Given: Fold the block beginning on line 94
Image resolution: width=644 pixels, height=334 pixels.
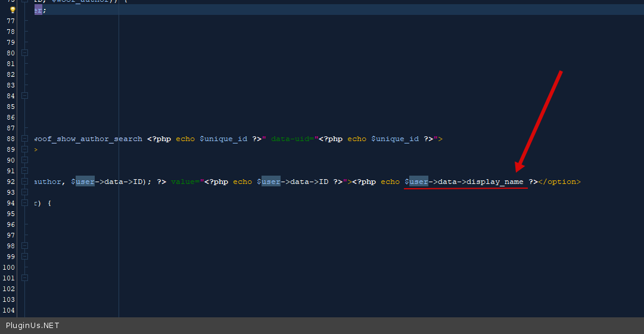Looking at the screenshot, I should [24, 203].
